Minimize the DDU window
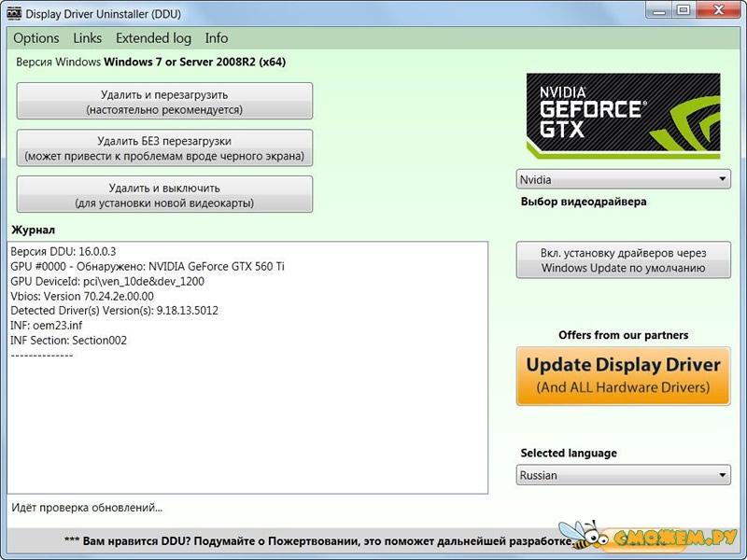Screen dimensions: 747x560 coord(659,10)
